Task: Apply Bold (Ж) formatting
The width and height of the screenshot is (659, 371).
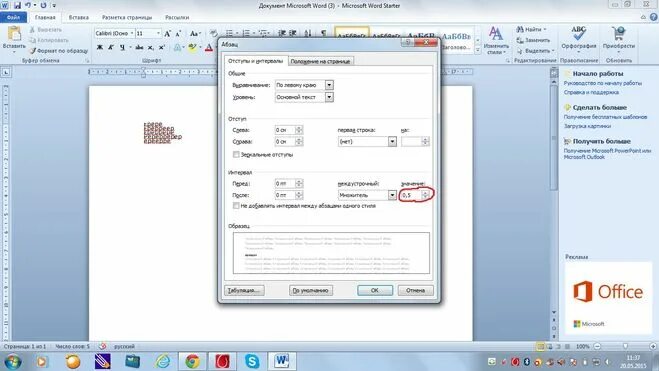Action: (100, 47)
